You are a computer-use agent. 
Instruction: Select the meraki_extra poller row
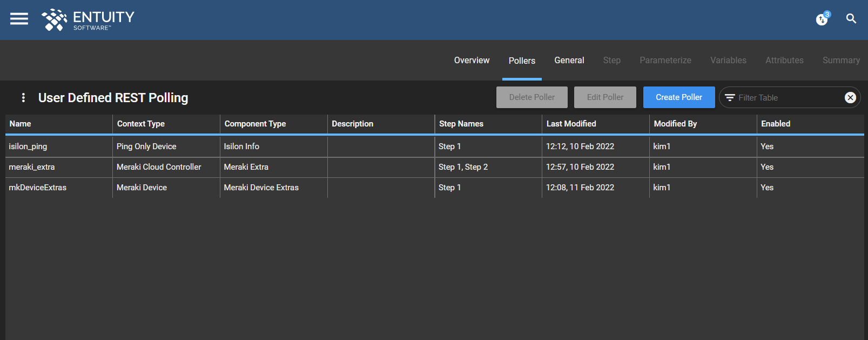click(435, 167)
